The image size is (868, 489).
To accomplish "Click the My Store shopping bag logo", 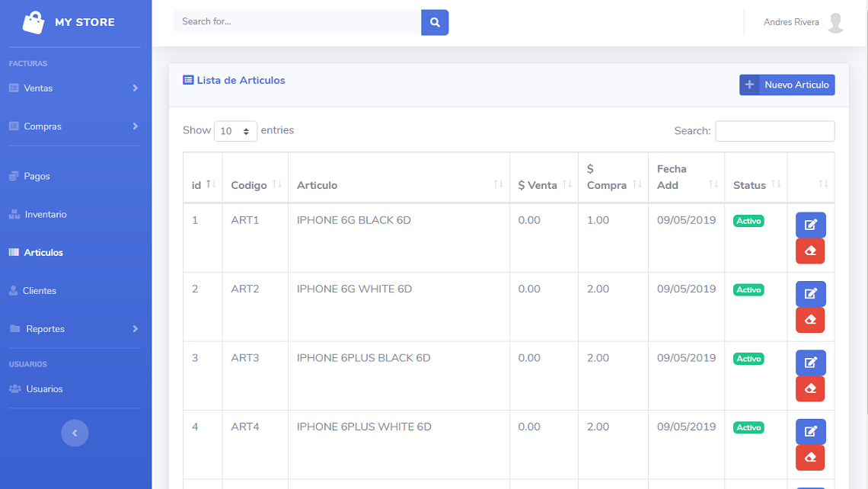I will (34, 22).
